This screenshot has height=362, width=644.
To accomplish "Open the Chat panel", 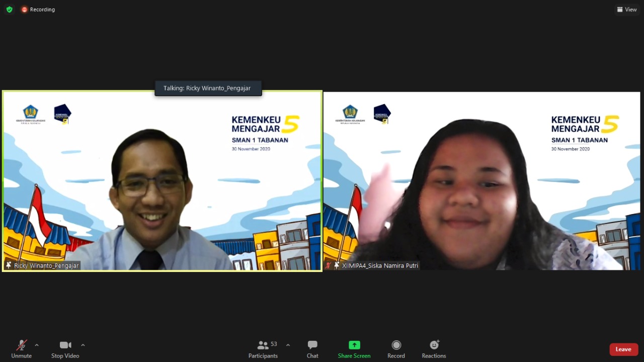I will pyautogui.click(x=312, y=348).
